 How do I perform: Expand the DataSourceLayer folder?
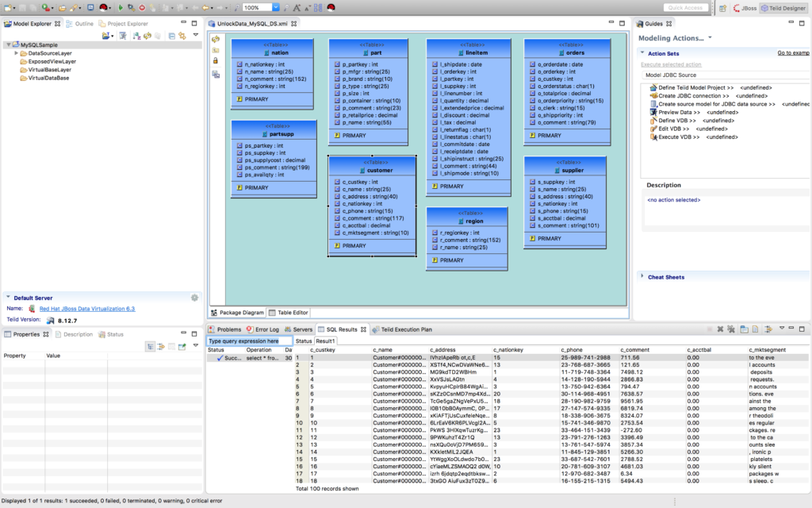(17, 53)
